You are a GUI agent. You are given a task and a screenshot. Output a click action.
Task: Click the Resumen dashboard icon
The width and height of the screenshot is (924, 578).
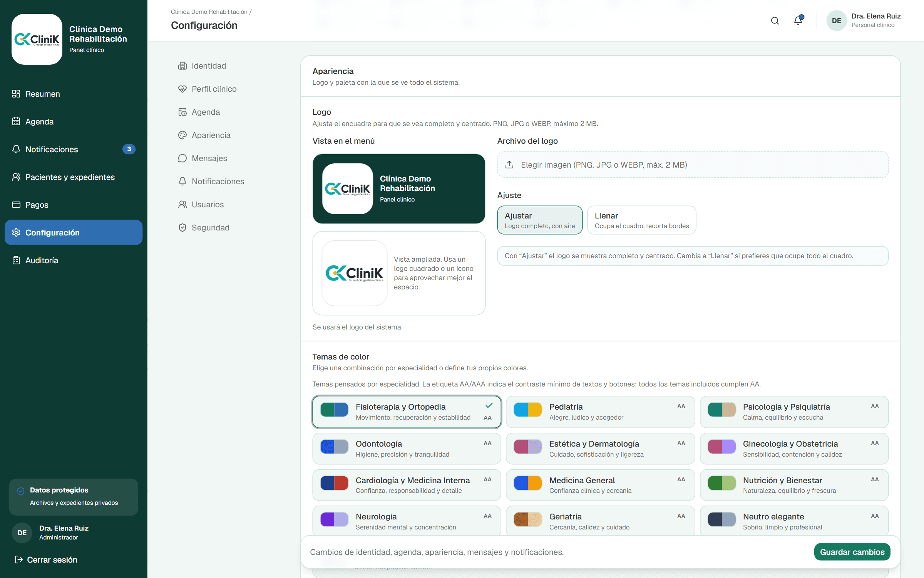click(16, 94)
